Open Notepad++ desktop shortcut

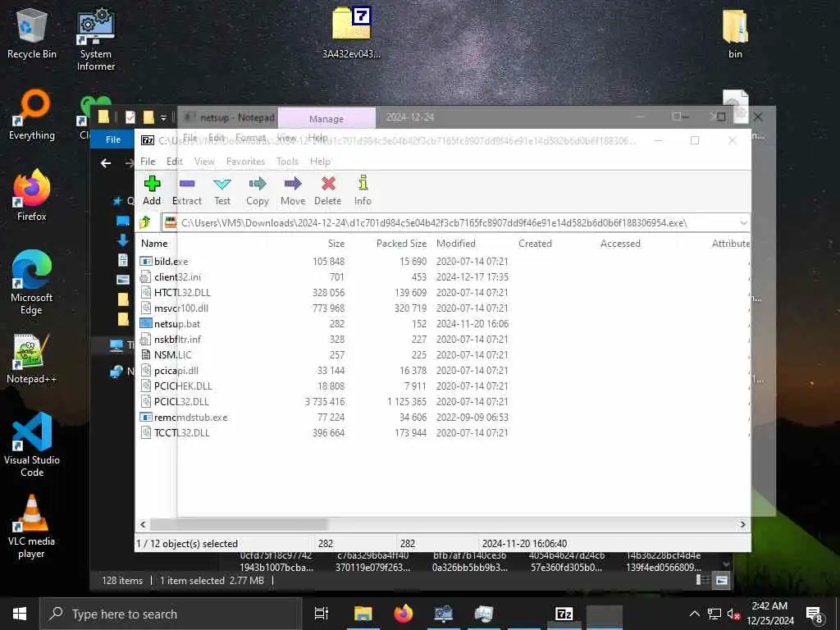pos(32,358)
